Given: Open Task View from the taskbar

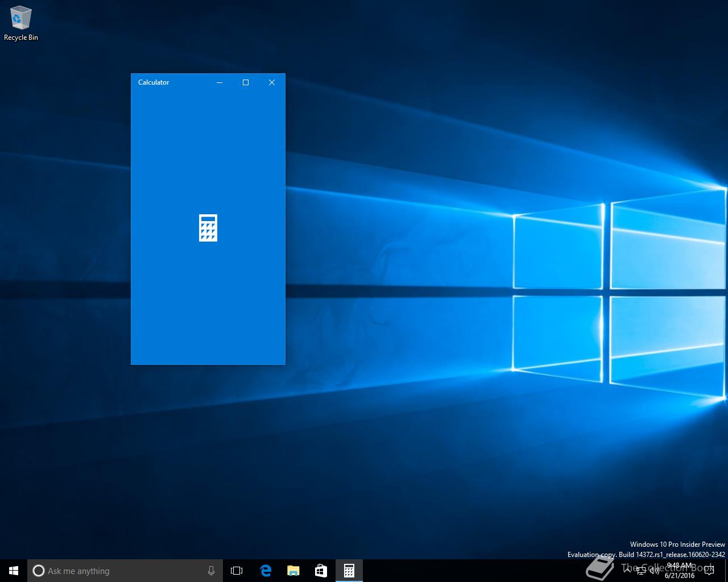Looking at the screenshot, I should [237, 571].
